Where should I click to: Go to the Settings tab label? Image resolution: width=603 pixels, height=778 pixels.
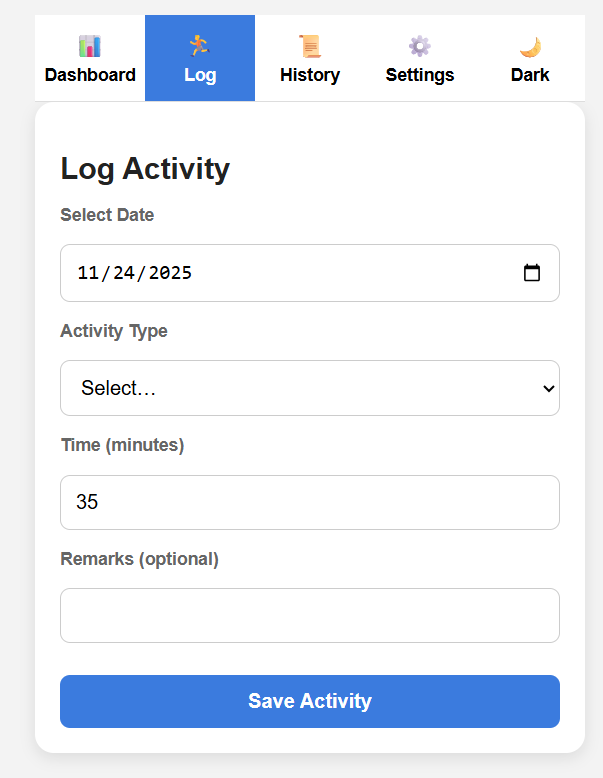click(x=420, y=75)
